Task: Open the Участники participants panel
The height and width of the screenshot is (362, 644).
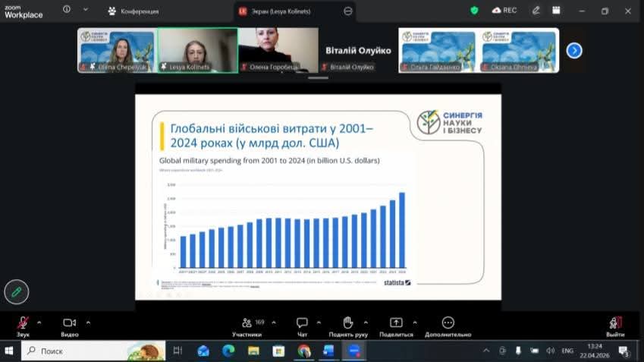Action: click(247, 323)
